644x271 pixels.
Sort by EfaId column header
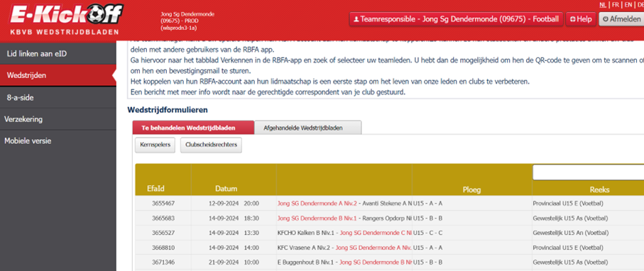tap(155, 189)
